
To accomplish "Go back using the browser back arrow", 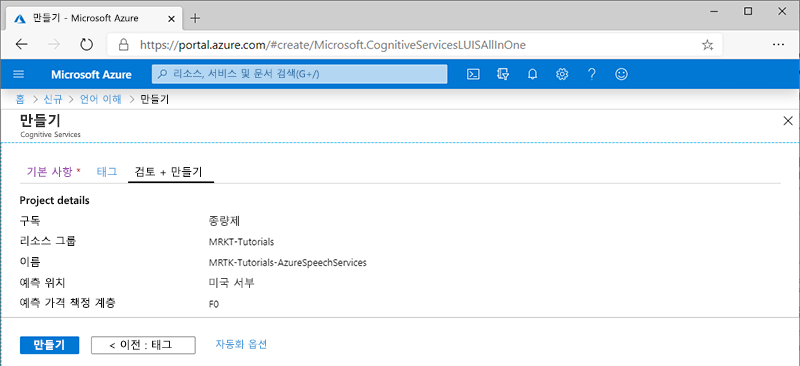I will pos(21,45).
